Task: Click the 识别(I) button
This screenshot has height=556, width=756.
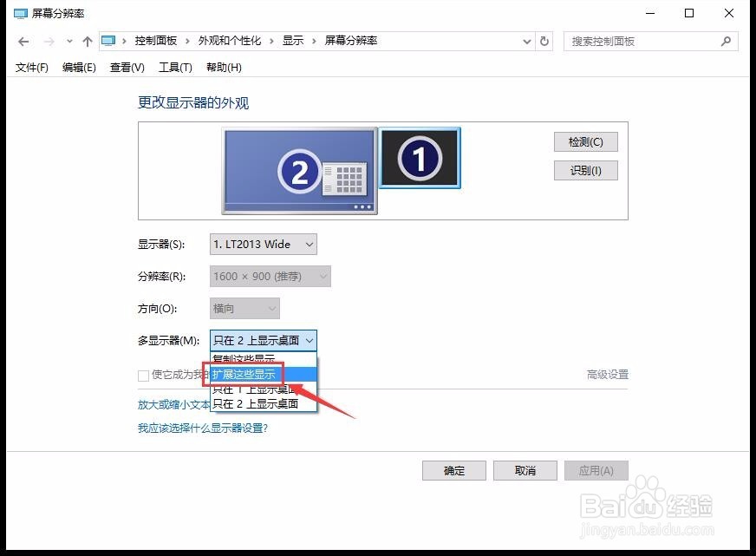Action: (x=585, y=170)
